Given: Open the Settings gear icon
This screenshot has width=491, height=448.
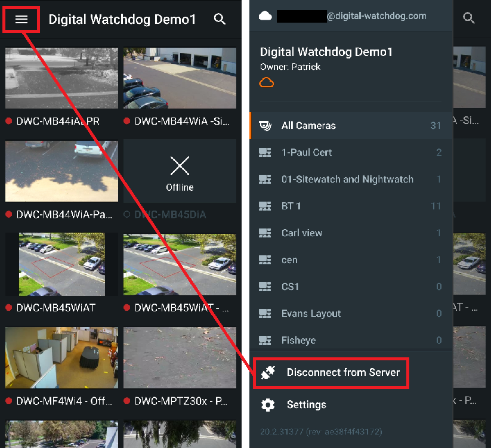Looking at the screenshot, I should tap(268, 405).
